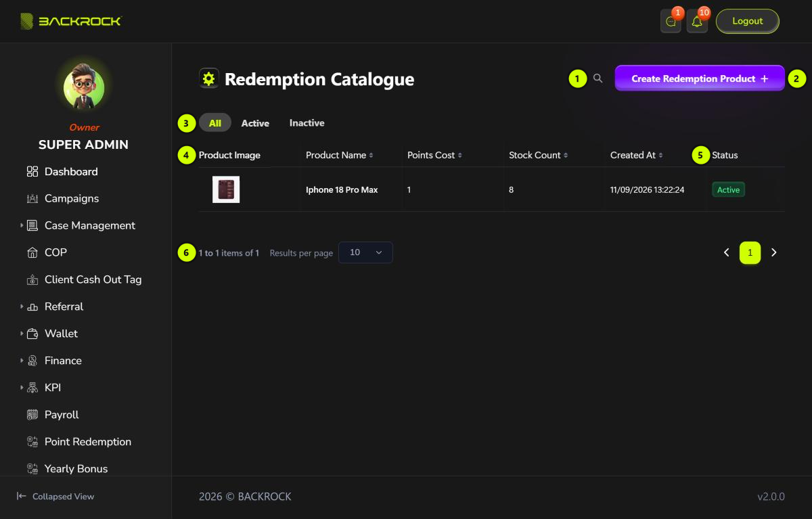Viewport: 812px width, 519px height.
Task: Click the Wallet icon
Action: [32, 334]
